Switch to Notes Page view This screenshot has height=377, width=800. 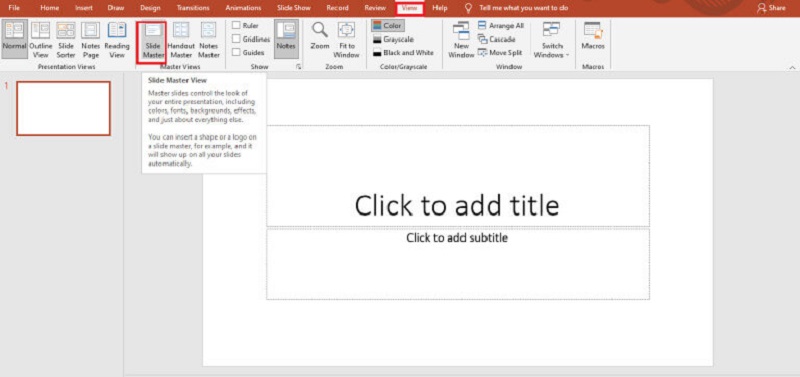[x=91, y=40]
